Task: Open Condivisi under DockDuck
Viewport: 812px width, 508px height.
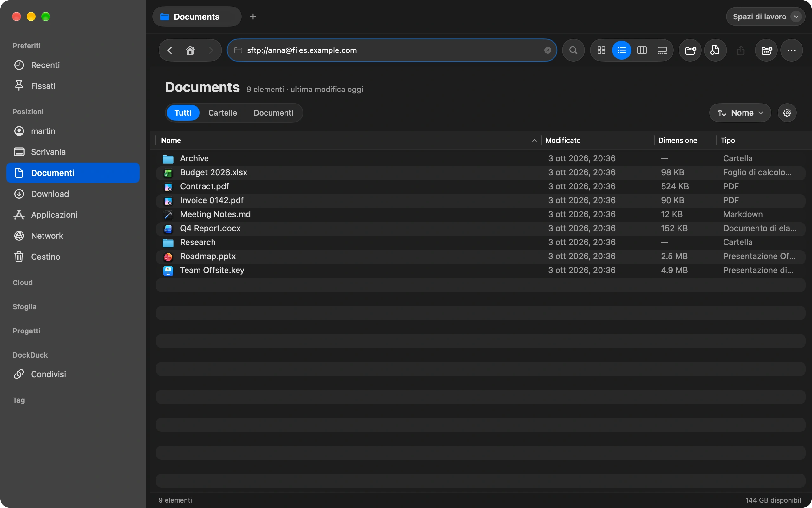Action: click(x=73, y=374)
